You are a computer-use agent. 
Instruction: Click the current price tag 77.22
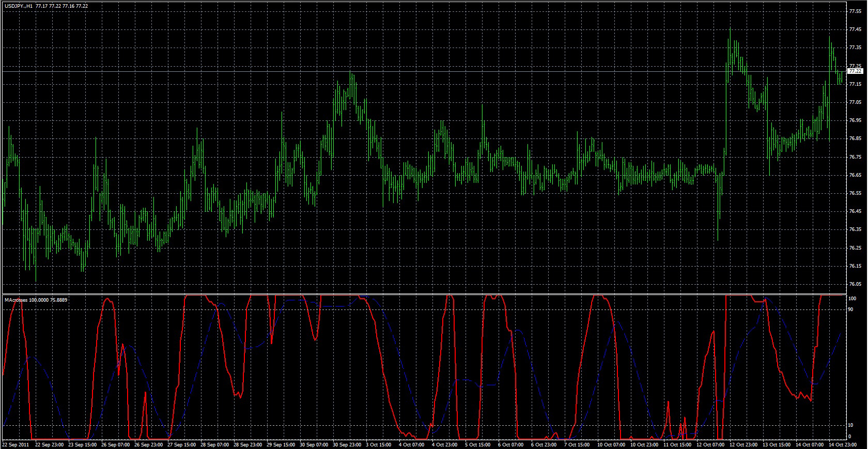[856, 71]
